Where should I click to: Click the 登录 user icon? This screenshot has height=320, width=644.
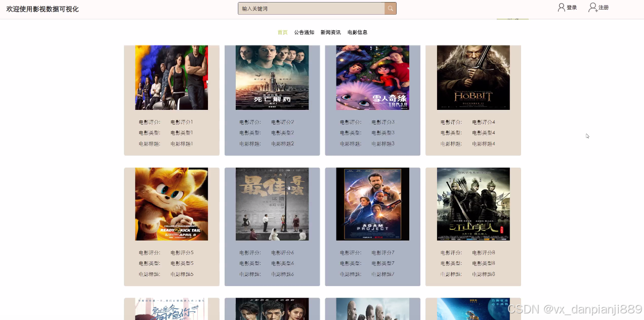click(x=561, y=8)
